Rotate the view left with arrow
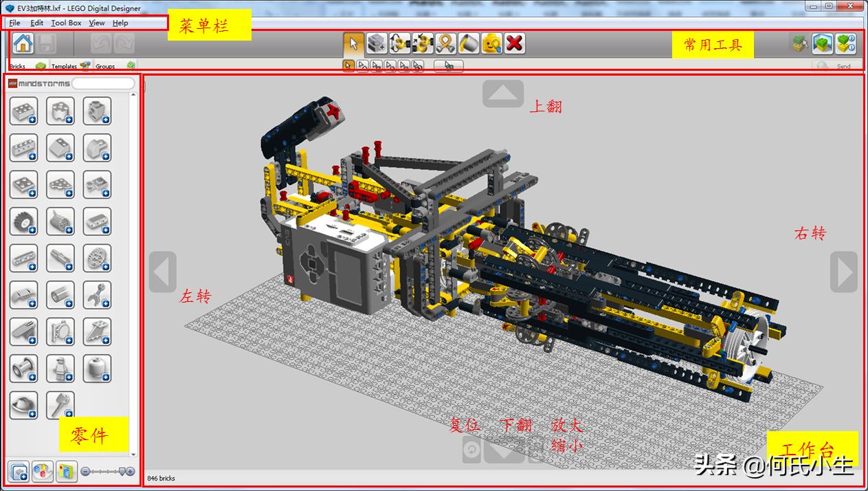Image resolution: width=868 pixels, height=491 pixels. pos(163,272)
